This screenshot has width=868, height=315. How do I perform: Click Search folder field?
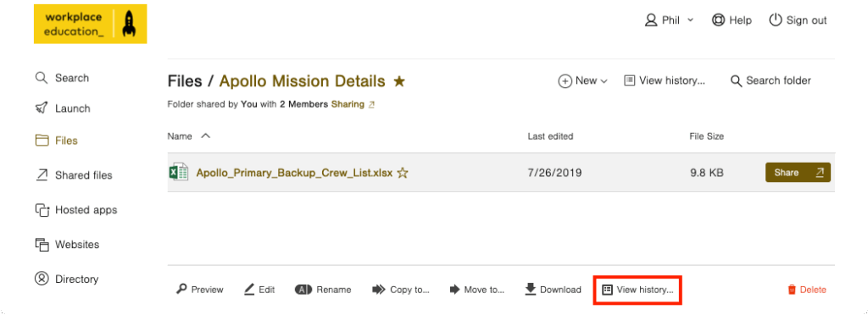click(x=771, y=80)
